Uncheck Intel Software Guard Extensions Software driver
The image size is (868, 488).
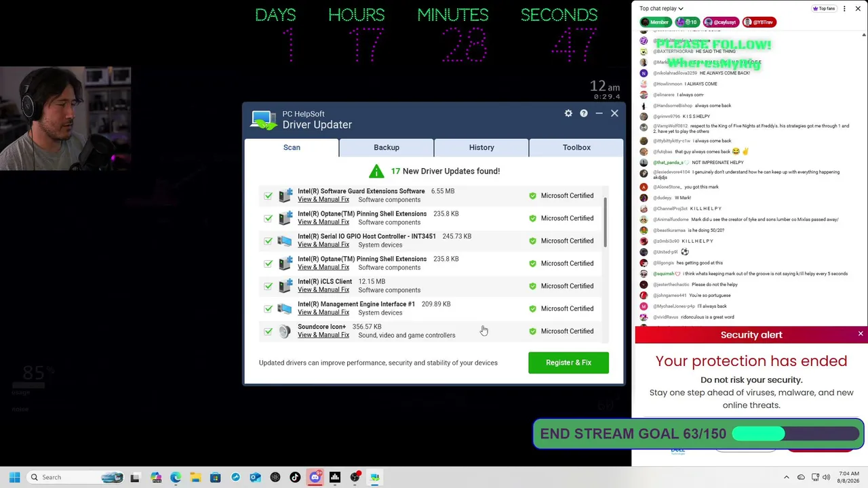tap(269, 196)
